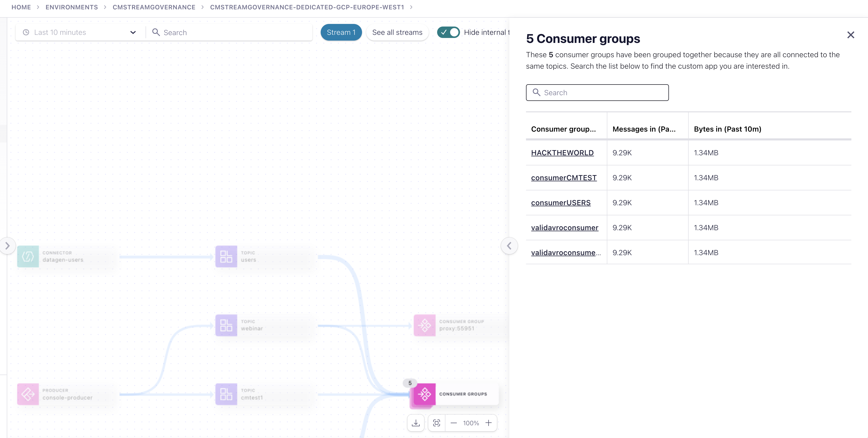Click See all streams
The image size is (868, 438).
point(397,32)
